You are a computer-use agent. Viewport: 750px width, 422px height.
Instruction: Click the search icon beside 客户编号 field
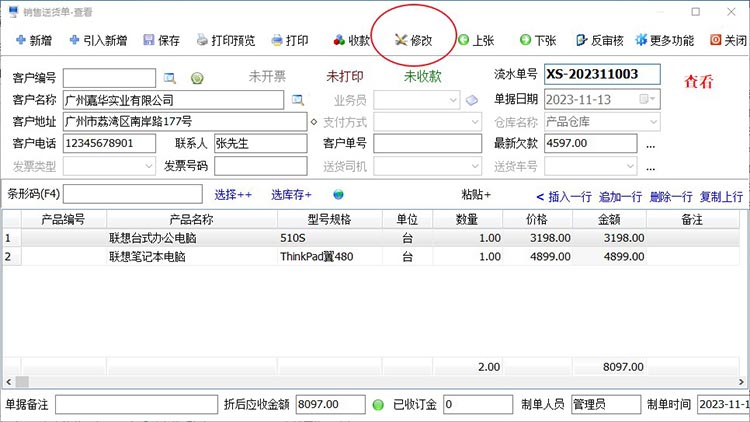coord(169,78)
